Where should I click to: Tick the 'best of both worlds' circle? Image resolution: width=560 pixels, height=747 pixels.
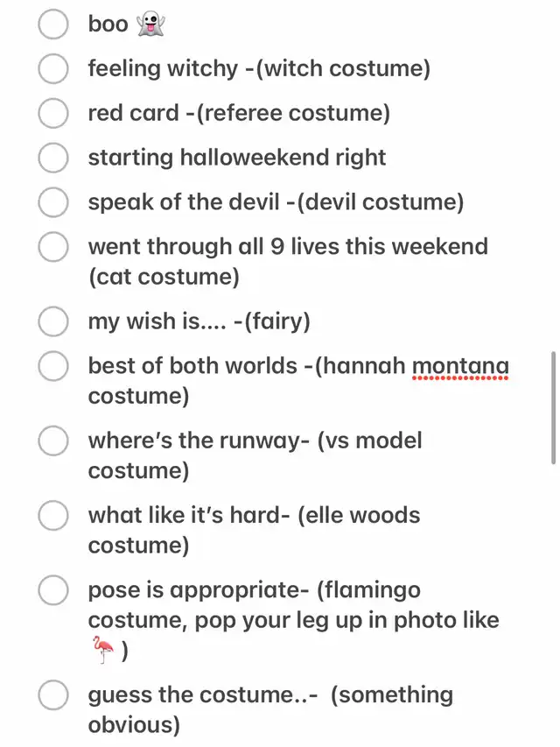click(x=53, y=366)
